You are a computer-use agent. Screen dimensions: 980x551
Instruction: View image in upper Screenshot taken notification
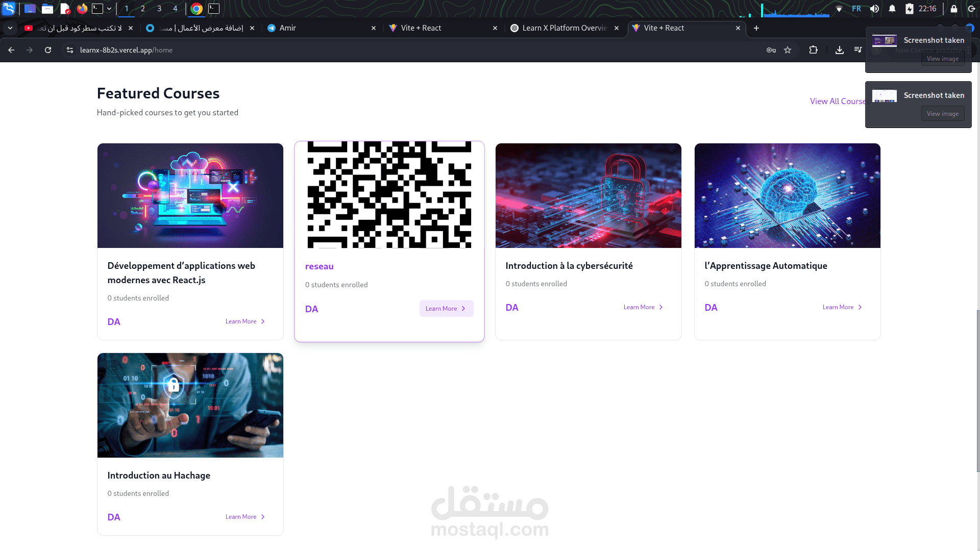tap(943, 59)
